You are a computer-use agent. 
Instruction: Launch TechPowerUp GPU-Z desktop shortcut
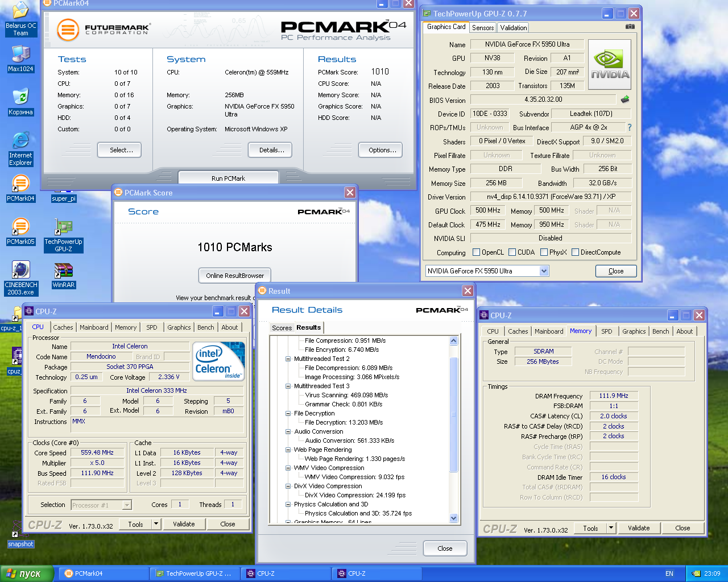(63, 235)
